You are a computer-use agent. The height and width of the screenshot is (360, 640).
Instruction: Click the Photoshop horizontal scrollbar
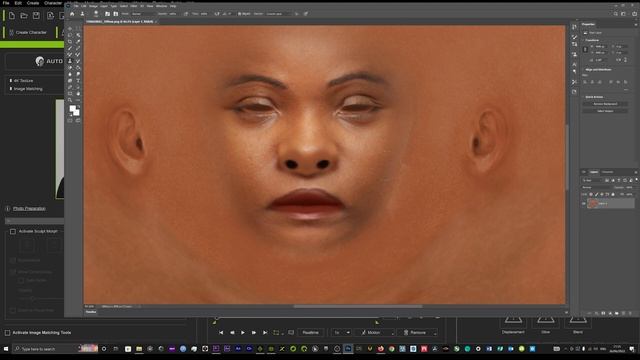(358, 306)
